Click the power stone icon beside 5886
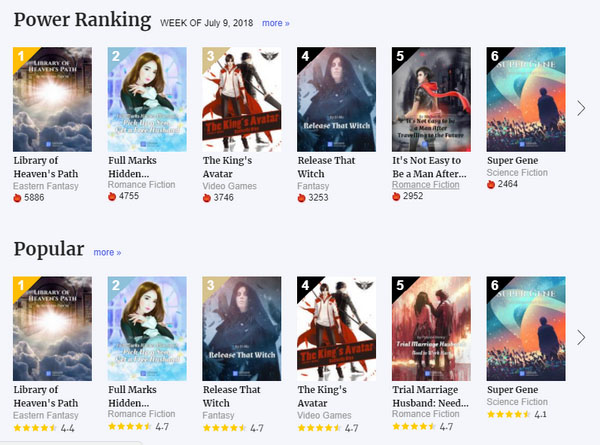600x445 pixels. tap(17, 198)
